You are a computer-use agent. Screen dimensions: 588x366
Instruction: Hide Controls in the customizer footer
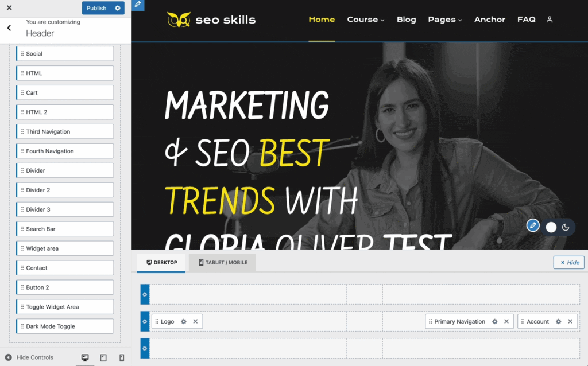[29, 357]
